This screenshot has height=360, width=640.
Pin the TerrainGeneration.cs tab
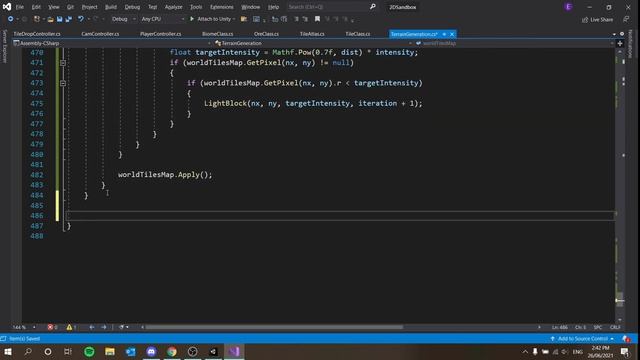[444, 34]
